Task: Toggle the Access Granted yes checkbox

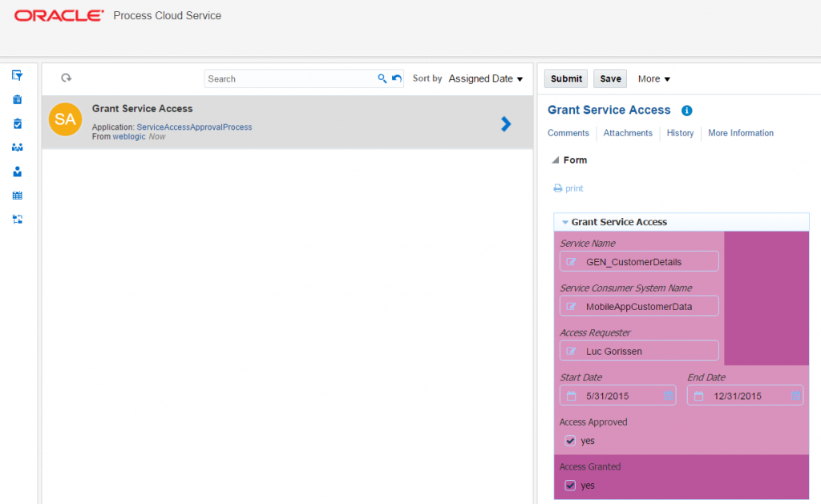Action: coord(570,486)
